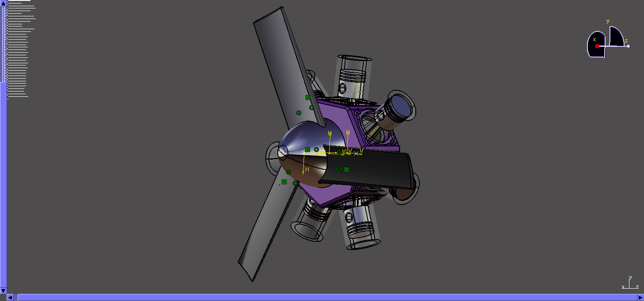644x301 pixels.
Task: Click the compass z-axis end handle dot
Action: click(x=628, y=46)
